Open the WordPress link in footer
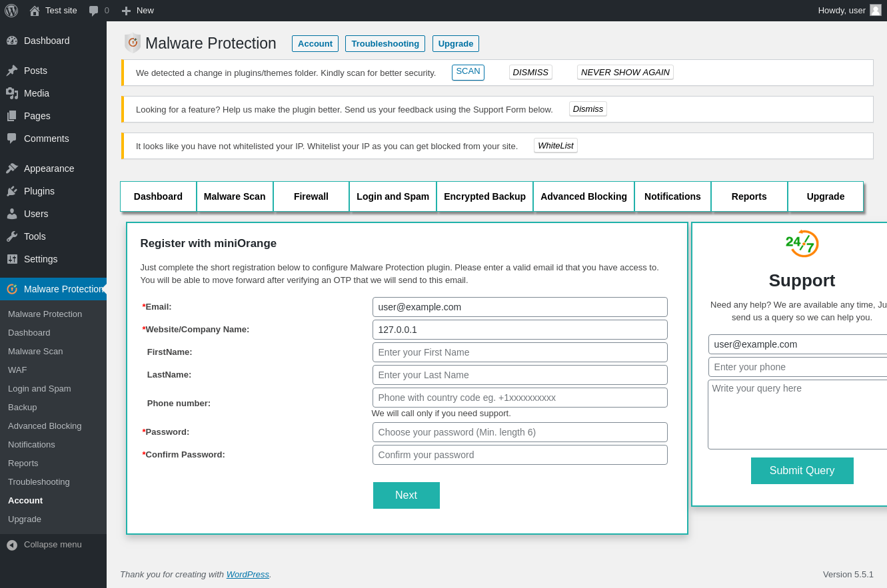Screen dimensions: 887x588 click(248, 574)
